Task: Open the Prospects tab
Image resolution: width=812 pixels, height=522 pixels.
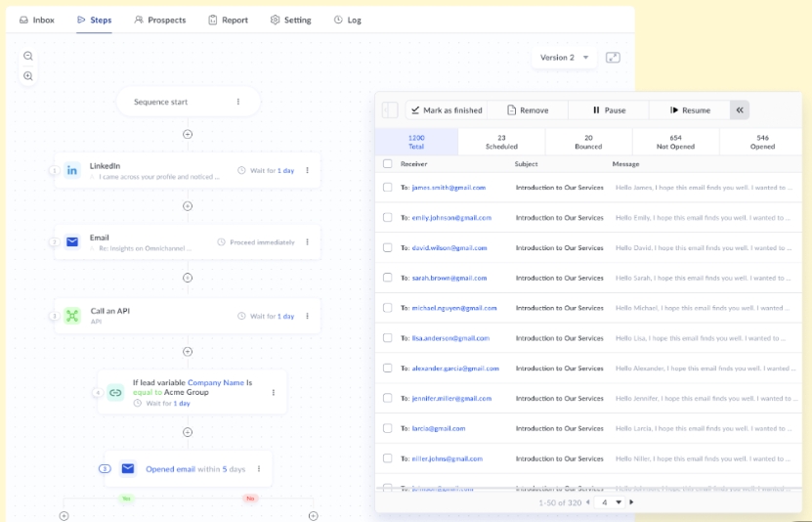Action: pos(160,20)
